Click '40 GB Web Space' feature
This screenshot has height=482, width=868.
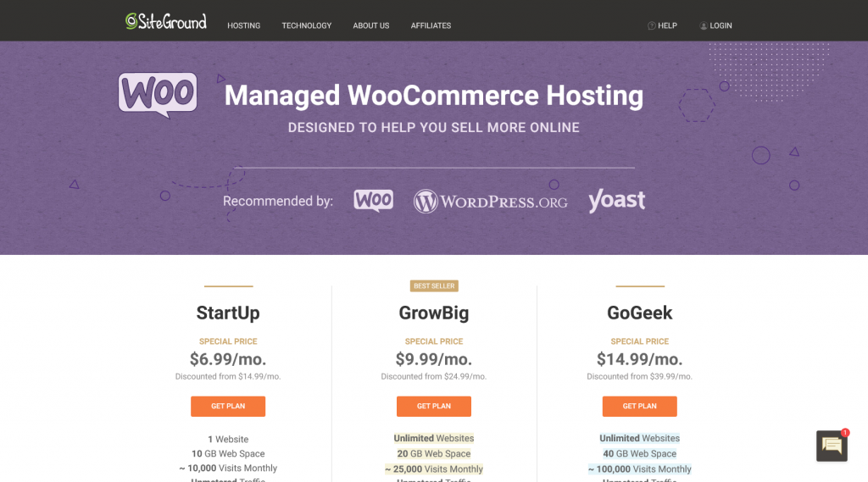639,454
